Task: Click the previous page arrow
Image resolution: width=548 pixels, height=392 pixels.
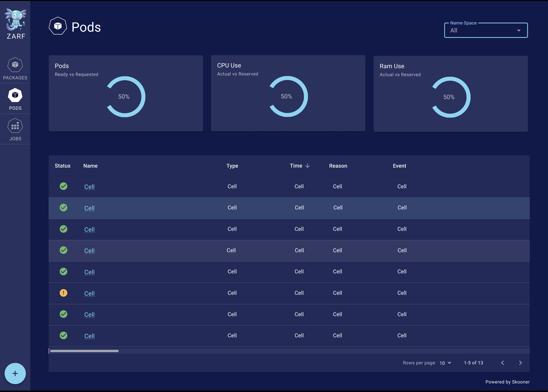Action: click(x=503, y=363)
